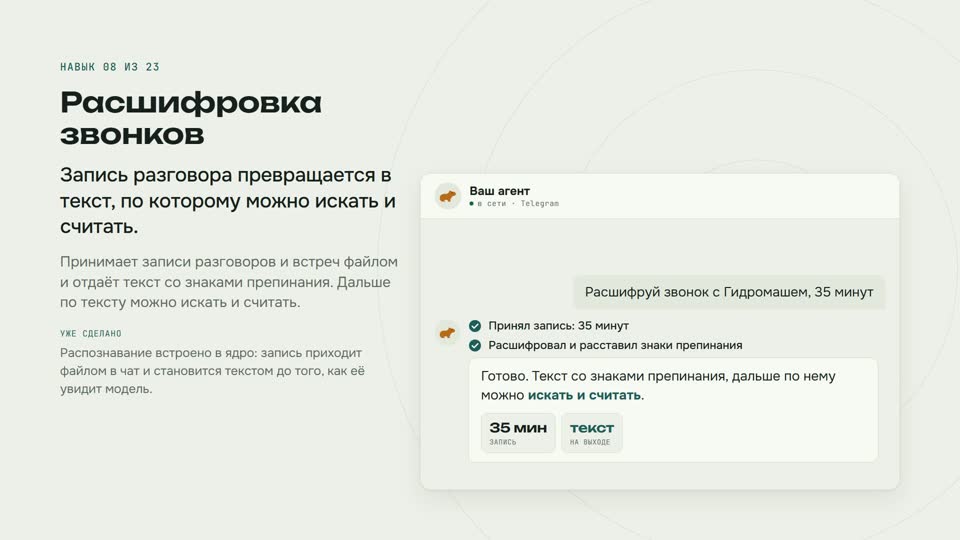Click the 'в сети · Telegram' status text
The image size is (960, 540).
coord(518,204)
